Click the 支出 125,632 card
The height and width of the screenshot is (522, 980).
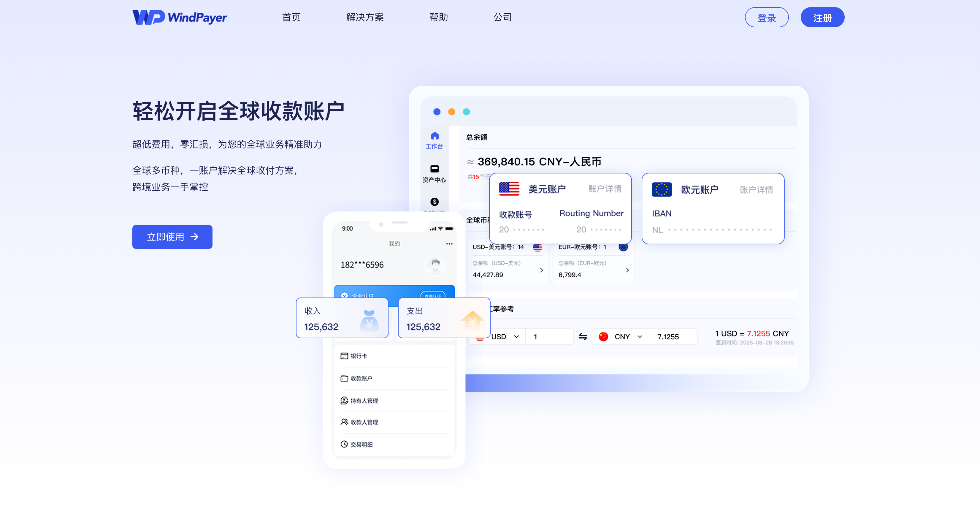click(x=444, y=318)
